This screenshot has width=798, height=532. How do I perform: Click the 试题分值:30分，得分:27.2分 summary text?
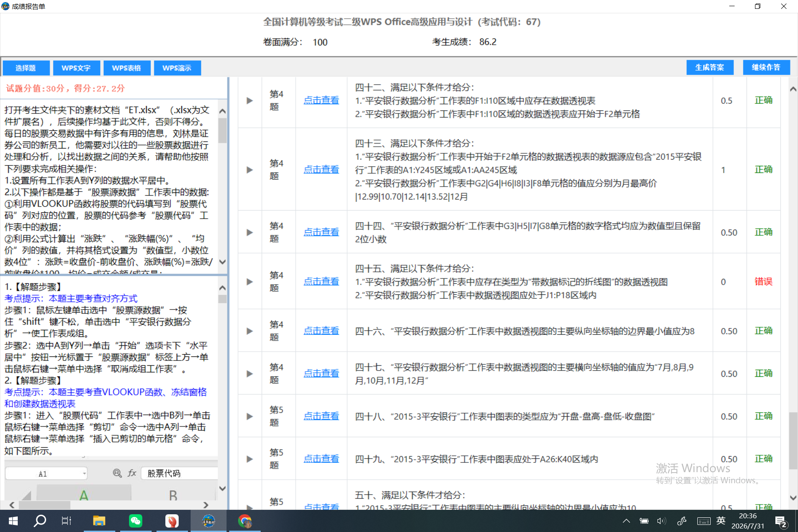[65, 88]
